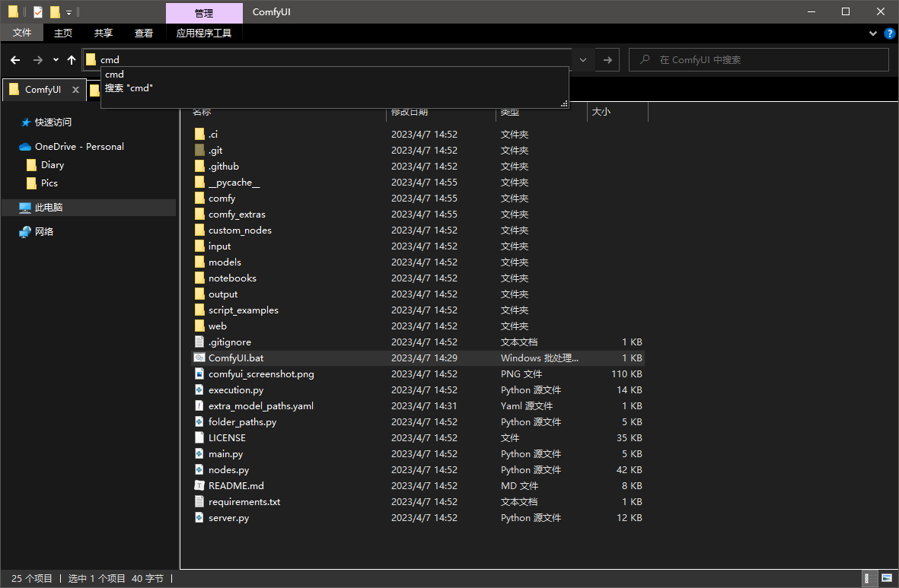The height and width of the screenshot is (588, 899).
Task: Select the server.py Python file icon
Action: click(199, 517)
